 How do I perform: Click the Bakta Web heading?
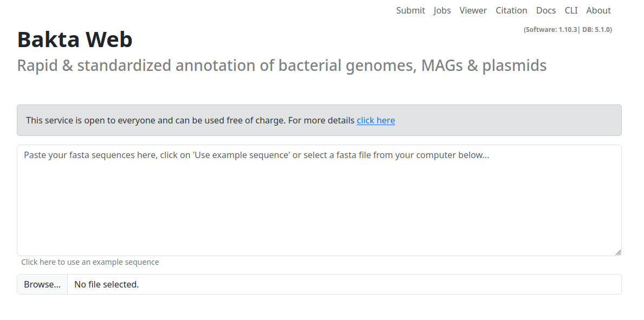75,40
